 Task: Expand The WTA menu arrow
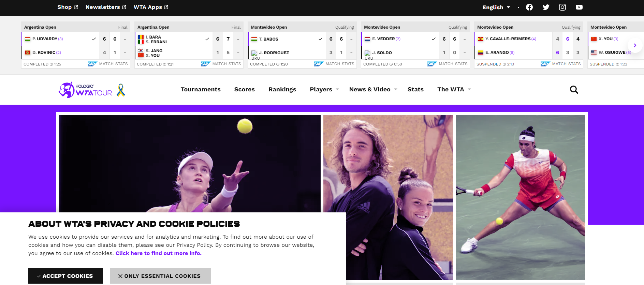469,89
